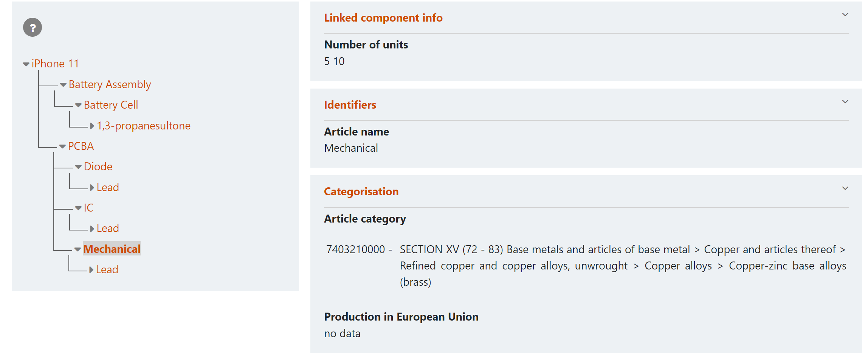Viewport: 868px width, 355px height.
Task: Click the help question mark icon
Action: pos(33,28)
